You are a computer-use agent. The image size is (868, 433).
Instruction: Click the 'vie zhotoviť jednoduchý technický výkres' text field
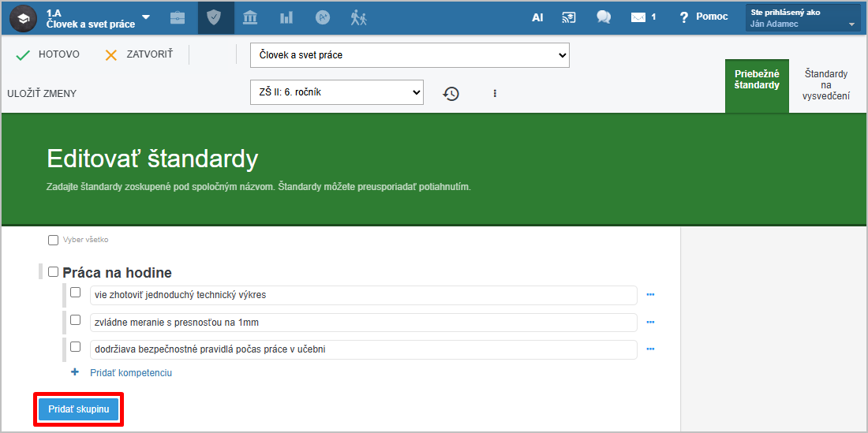363,295
